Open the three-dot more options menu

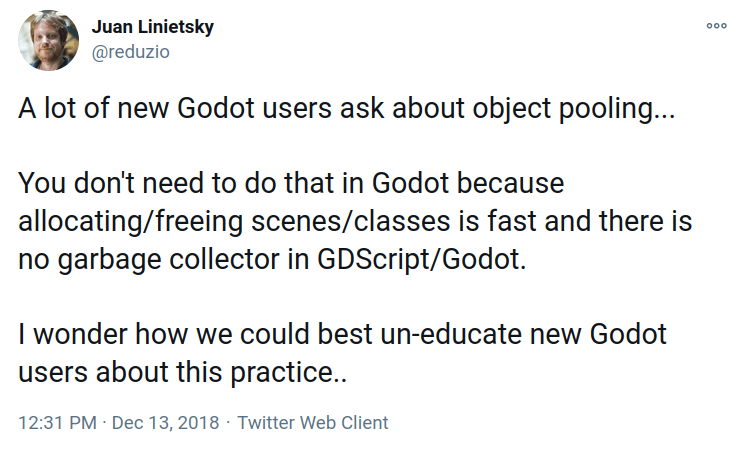pyautogui.click(x=716, y=26)
